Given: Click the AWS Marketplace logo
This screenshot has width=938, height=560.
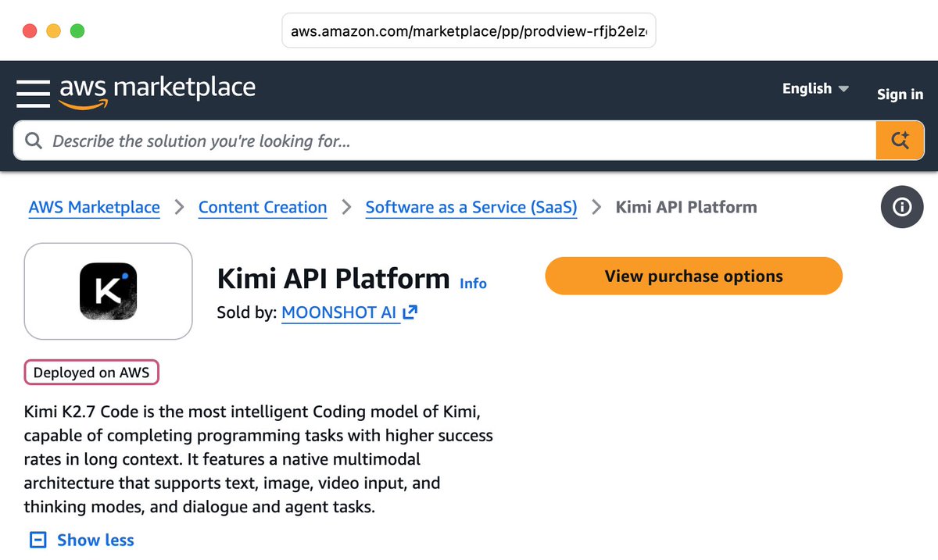Looking at the screenshot, I should [157, 91].
